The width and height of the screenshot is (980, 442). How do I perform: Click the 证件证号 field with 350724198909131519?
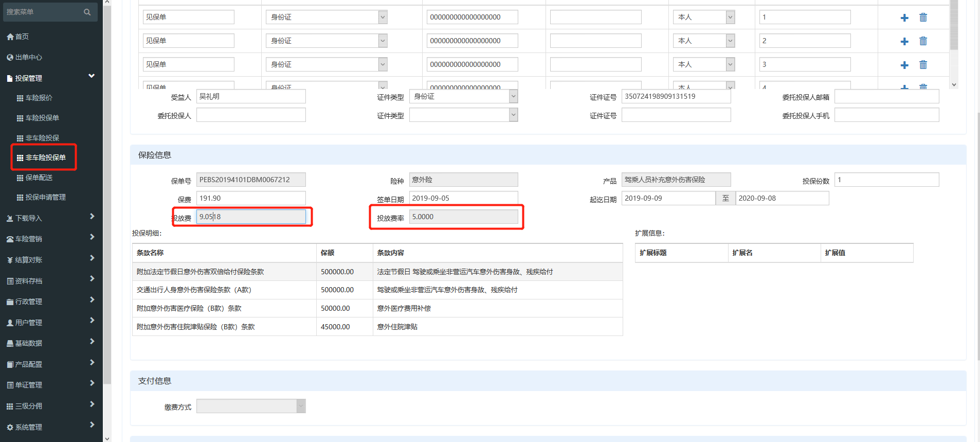pos(676,96)
